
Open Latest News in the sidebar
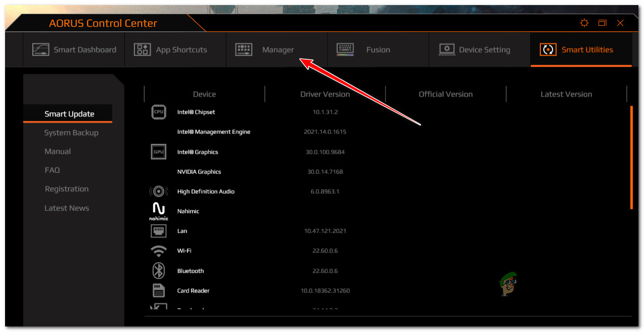67,208
